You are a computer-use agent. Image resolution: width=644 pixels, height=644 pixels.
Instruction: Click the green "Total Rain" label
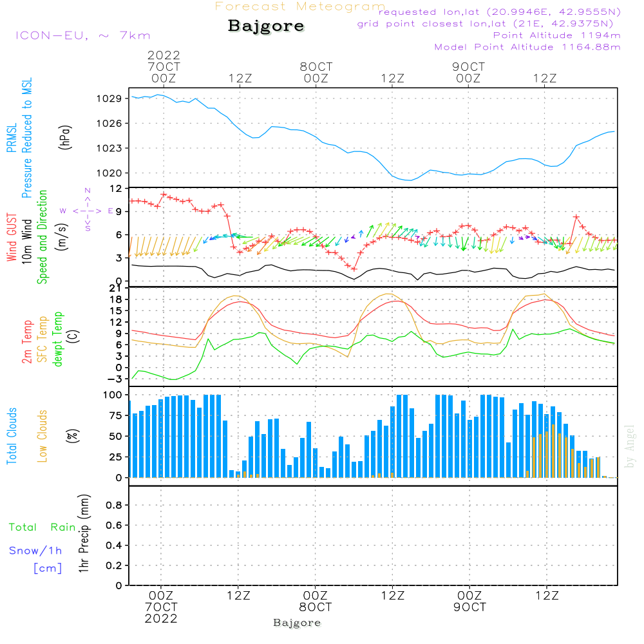click(x=43, y=527)
